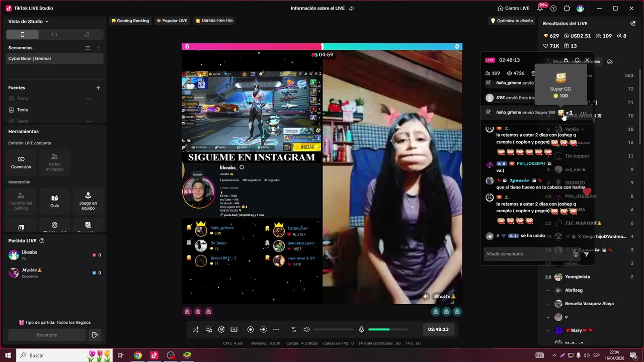Open Task View on the taskbar
Screen dimensions: 644x362
(x=121, y=355)
